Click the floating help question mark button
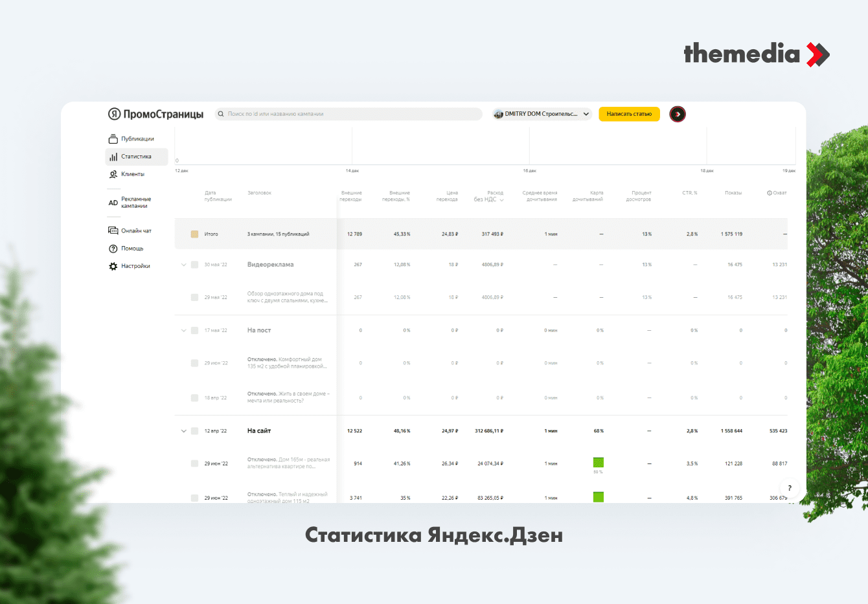Image resolution: width=868 pixels, height=604 pixels. [x=790, y=488]
